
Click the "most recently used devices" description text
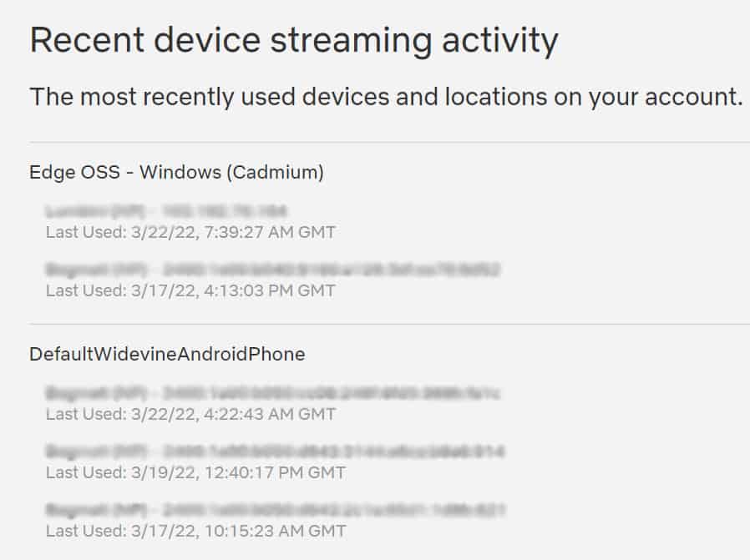point(386,97)
